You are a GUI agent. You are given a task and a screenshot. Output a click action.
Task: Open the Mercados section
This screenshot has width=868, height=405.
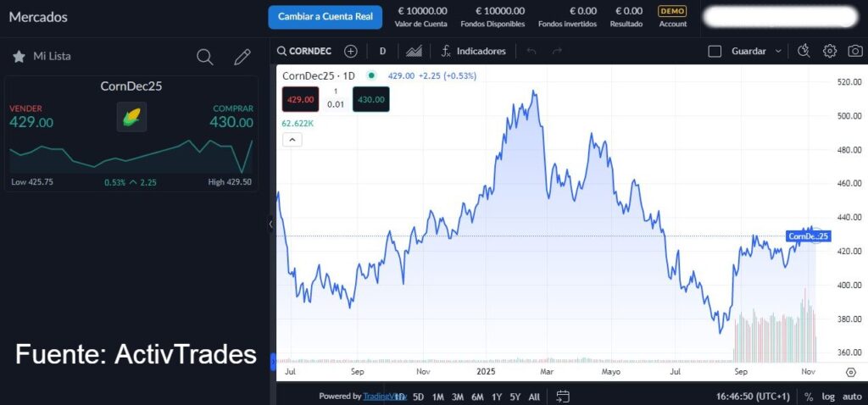coord(38,17)
